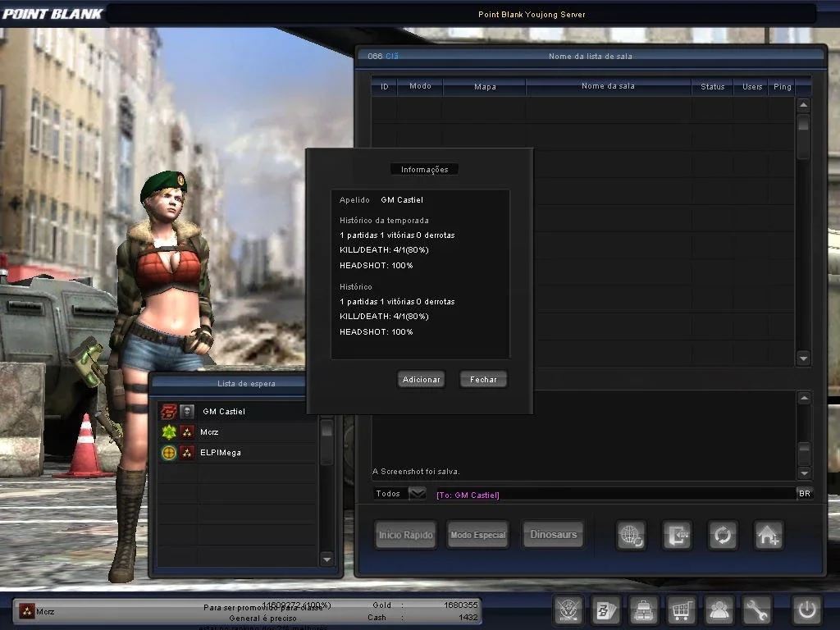Viewport: 840px width, 630px height.
Task: Click chat log scroll up arrow
Action: (804, 398)
